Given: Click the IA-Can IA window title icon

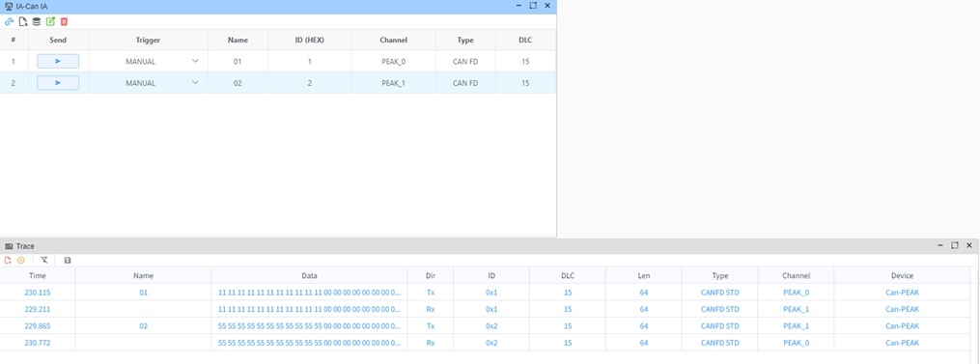Looking at the screenshot, I should point(9,6).
